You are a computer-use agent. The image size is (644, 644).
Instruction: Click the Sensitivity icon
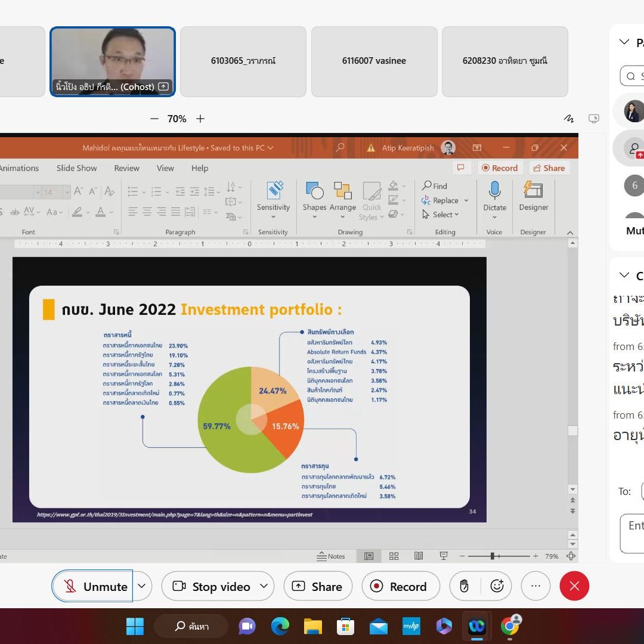[274, 191]
